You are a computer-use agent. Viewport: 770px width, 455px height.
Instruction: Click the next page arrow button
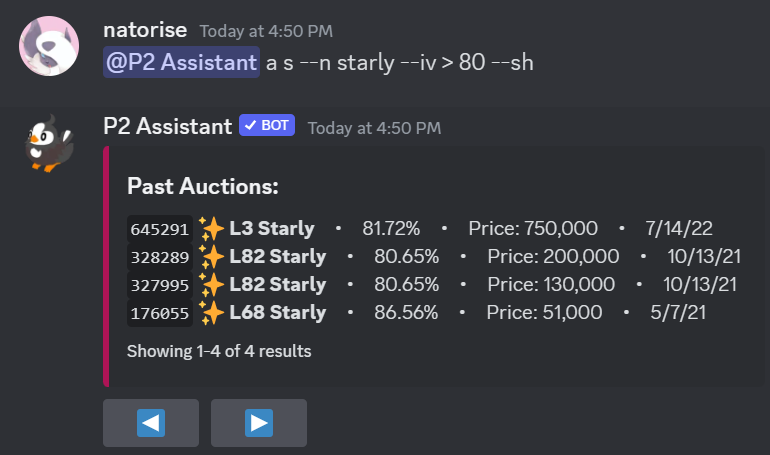pyautogui.click(x=259, y=423)
